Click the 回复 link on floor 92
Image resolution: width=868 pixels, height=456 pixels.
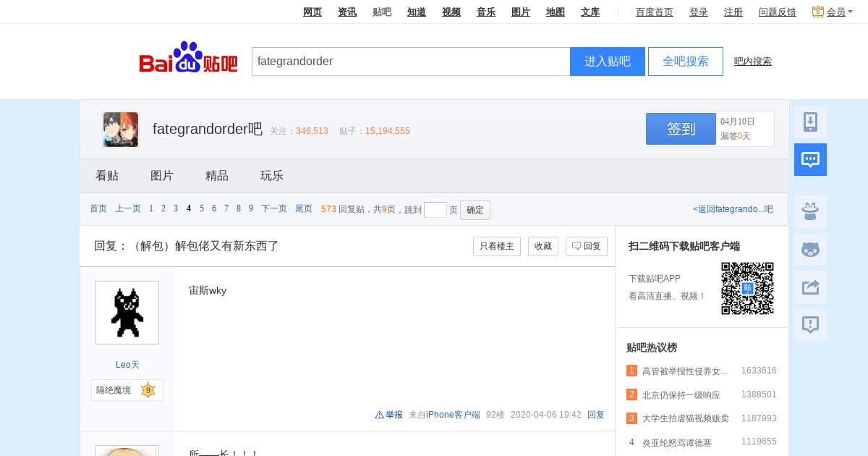pyautogui.click(x=596, y=415)
